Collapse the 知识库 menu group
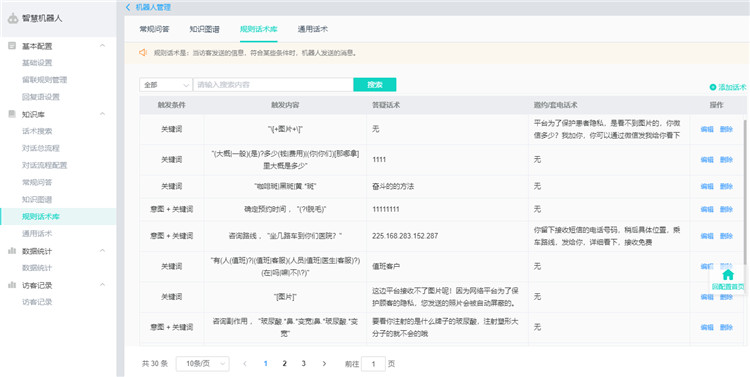Viewport: 750px width, 377px height. [102, 114]
